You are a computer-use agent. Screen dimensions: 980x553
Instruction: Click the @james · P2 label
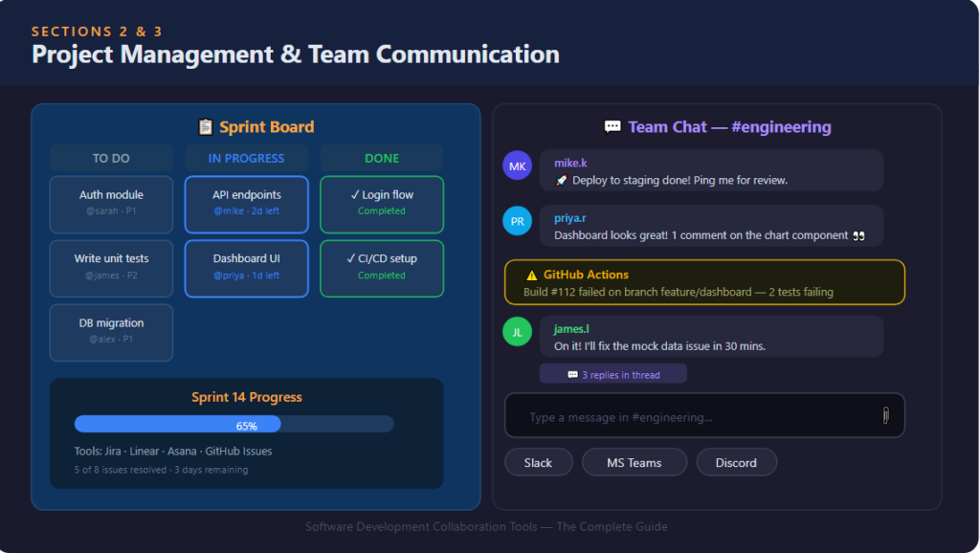tap(111, 276)
